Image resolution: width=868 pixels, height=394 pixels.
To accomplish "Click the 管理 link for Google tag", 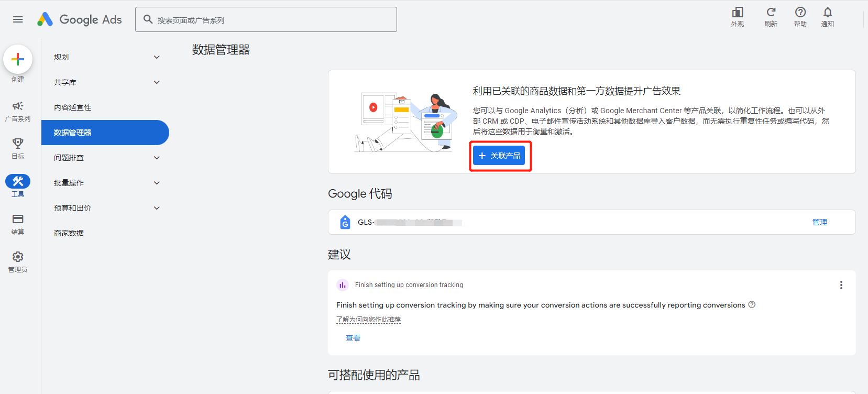I will (x=820, y=222).
